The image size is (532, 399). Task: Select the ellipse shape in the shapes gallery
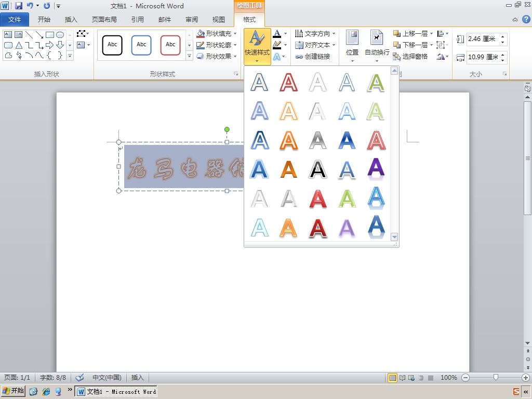tap(60, 35)
